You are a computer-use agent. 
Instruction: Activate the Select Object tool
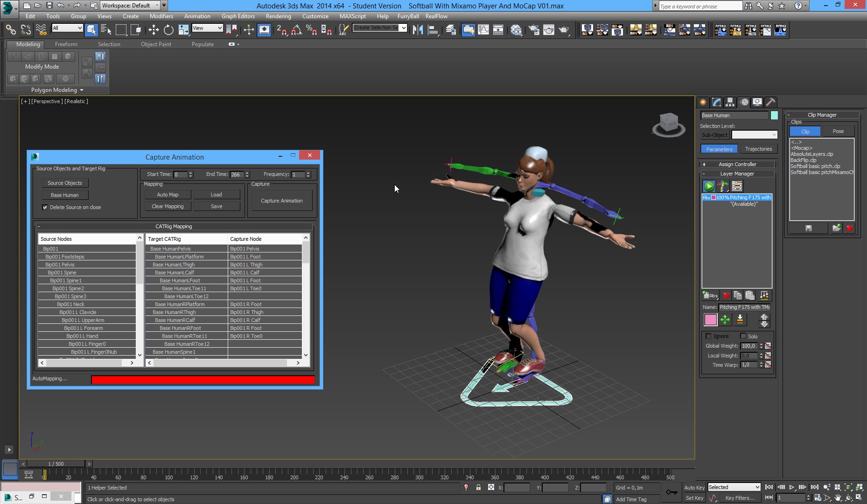coord(91,30)
